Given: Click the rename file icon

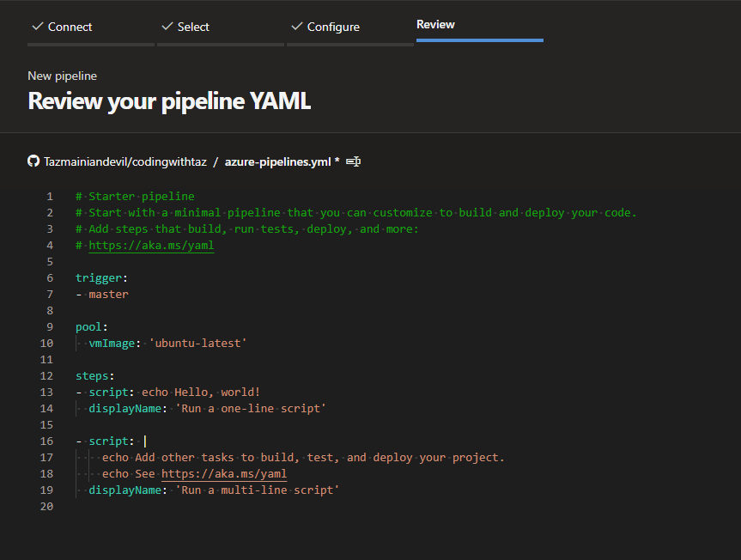Looking at the screenshot, I should point(353,161).
